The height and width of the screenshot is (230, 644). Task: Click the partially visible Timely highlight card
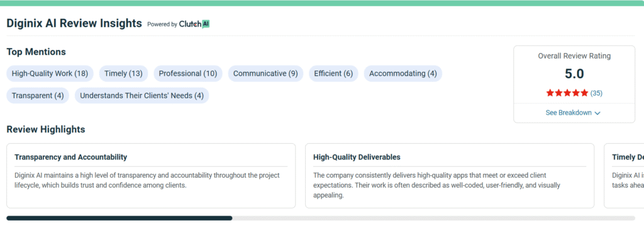[x=624, y=176]
